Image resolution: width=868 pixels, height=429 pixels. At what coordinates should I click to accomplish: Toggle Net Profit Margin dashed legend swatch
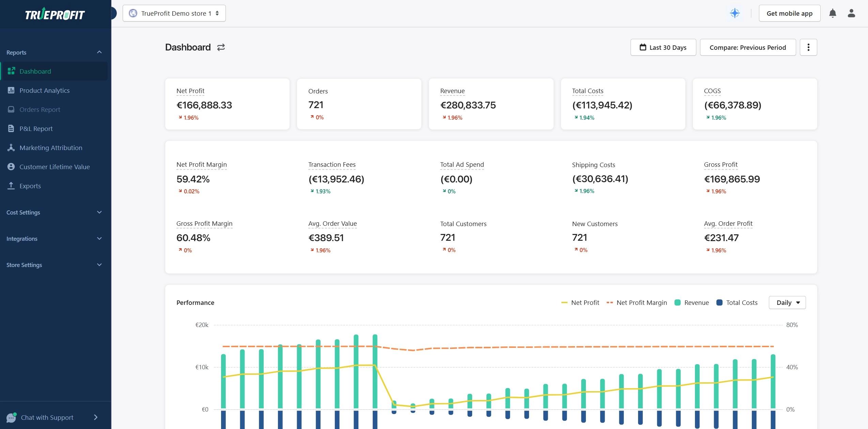[610, 302]
